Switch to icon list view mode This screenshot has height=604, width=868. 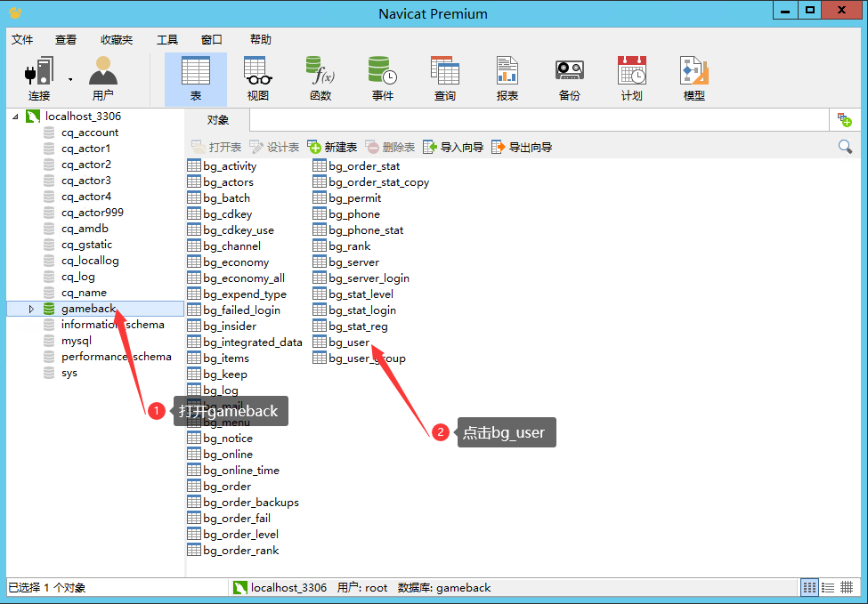[809, 587]
